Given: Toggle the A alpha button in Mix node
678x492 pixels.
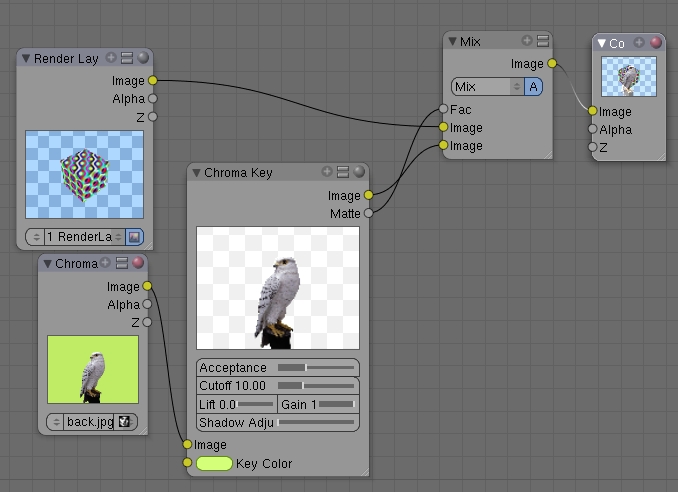Looking at the screenshot, I should tap(534, 86).
